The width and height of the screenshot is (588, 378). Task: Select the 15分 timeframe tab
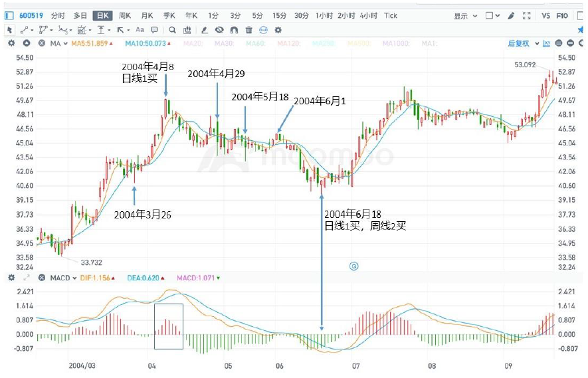279,15
